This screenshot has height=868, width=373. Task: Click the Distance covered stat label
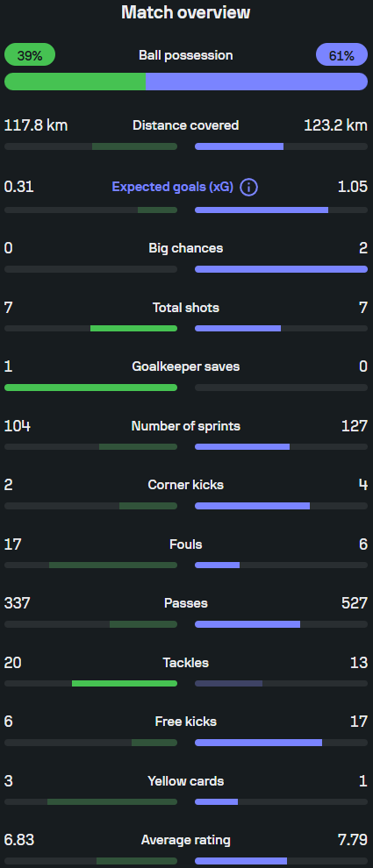tap(186, 125)
